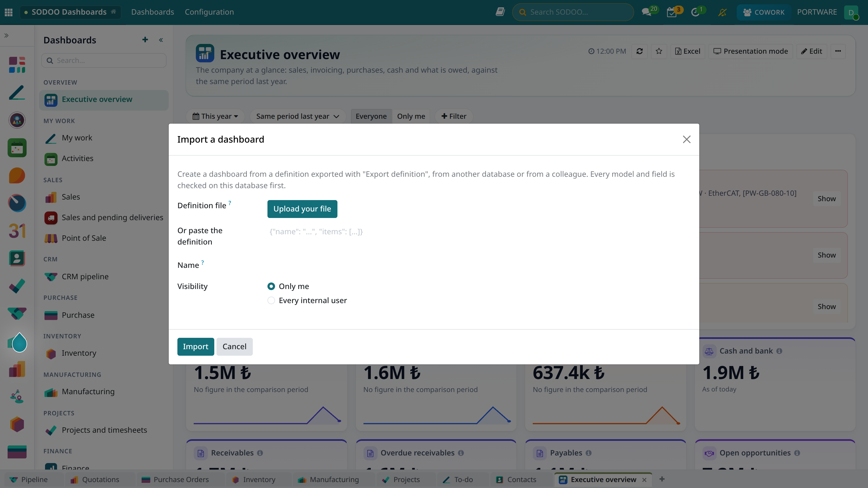868x488 pixels.
Task: Open the messages icon with badge 20
Action: (x=647, y=12)
